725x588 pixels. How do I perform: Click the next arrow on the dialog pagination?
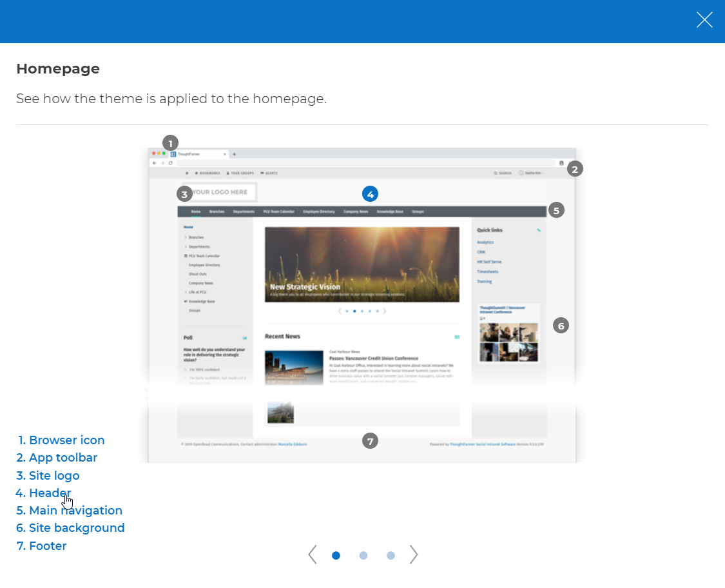413,554
